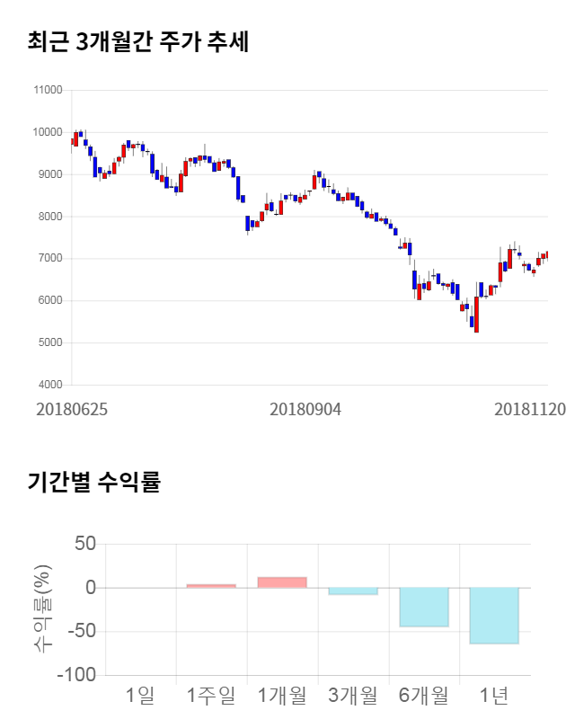The width and height of the screenshot is (575, 728).
Task: Click the 4000 price axis label
Action: click(x=49, y=385)
